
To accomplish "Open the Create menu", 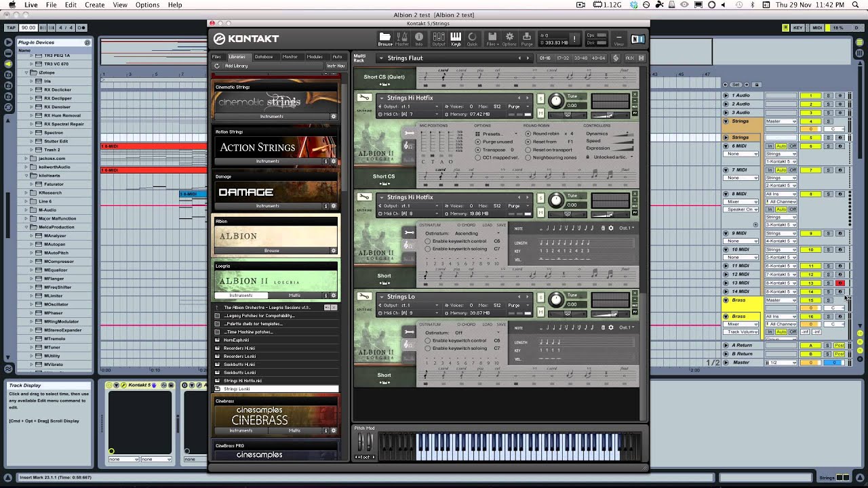I will [94, 5].
